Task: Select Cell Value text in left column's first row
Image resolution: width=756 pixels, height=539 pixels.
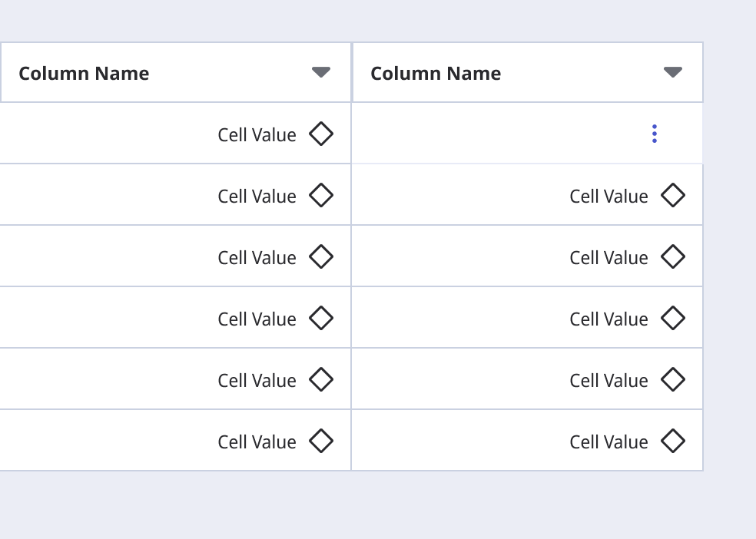Action: [257, 135]
